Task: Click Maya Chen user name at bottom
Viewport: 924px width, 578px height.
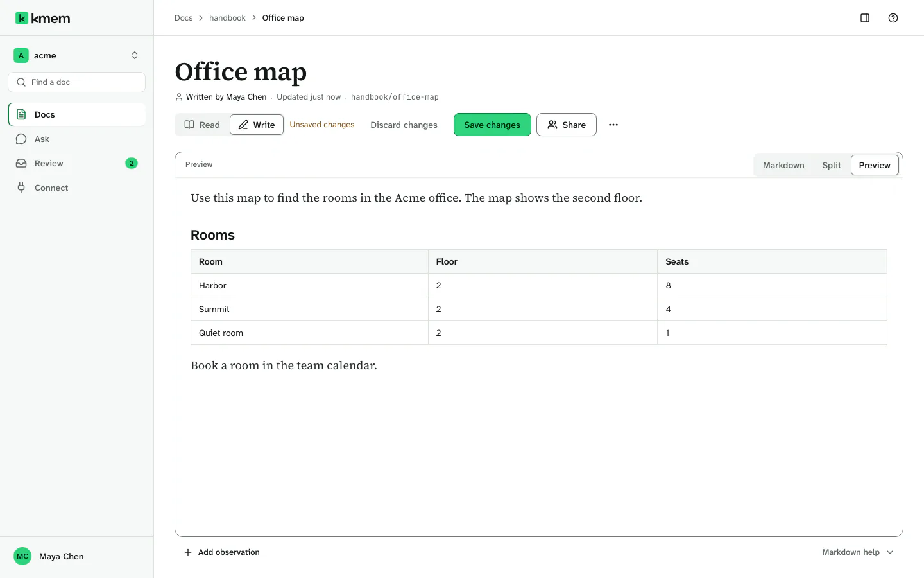Action: [x=62, y=556]
